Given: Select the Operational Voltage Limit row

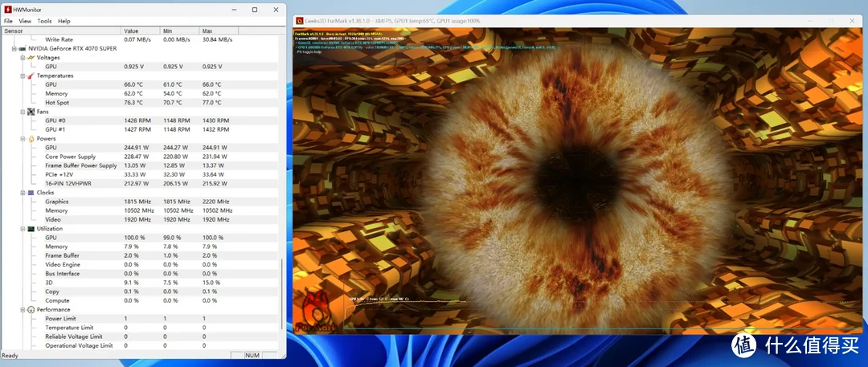Looking at the screenshot, I should click(x=141, y=345).
